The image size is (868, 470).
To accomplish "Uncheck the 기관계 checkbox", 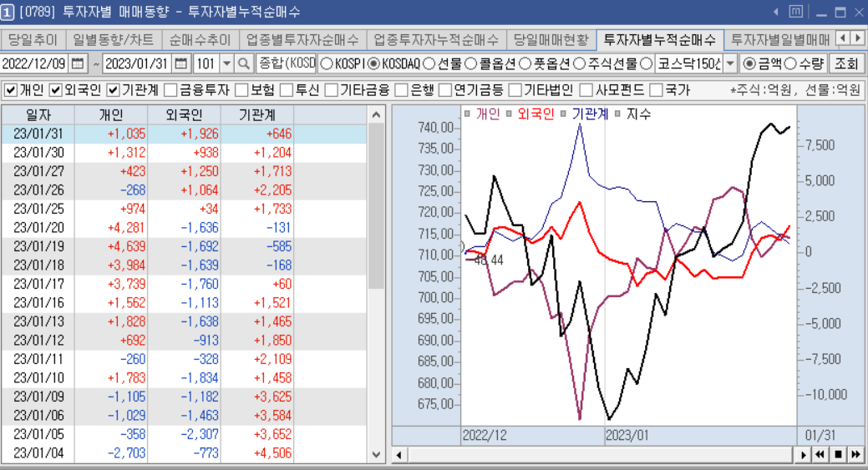I will pos(113,89).
